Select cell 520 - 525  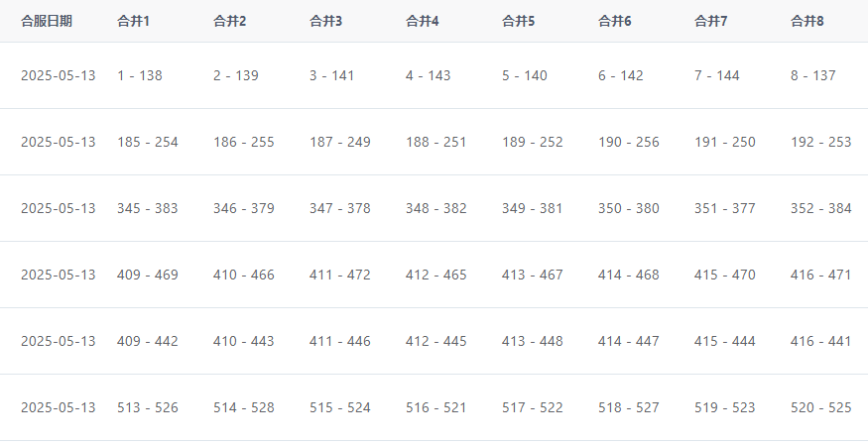pyautogui.click(x=821, y=407)
